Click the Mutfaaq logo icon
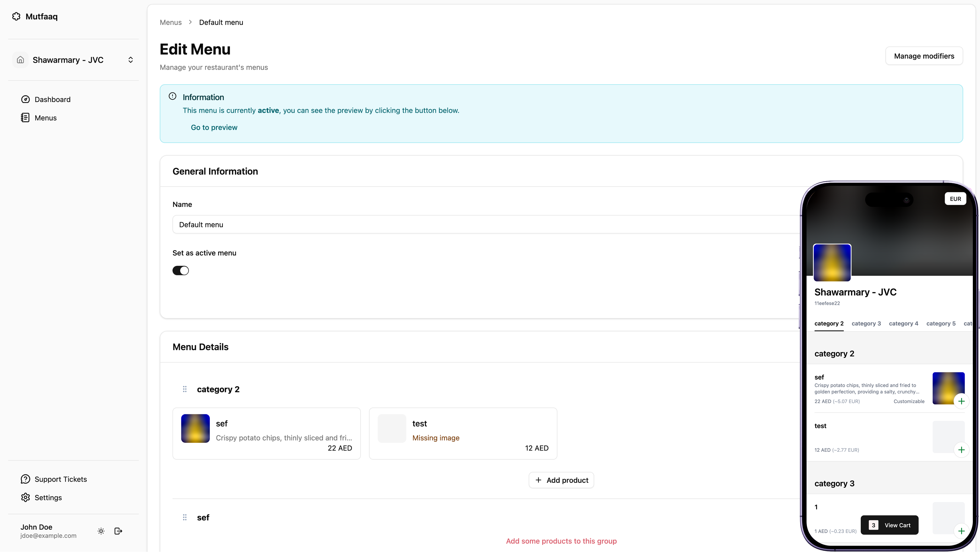Image resolution: width=980 pixels, height=552 pixels. pyautogui.click(x=16, y=16)
